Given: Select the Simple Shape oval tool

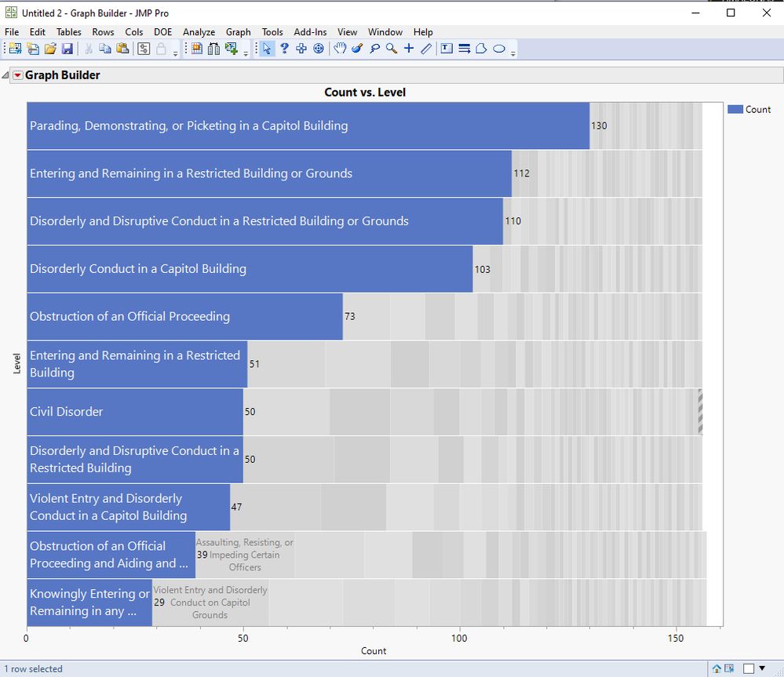Looking at the screenshot, I should pos(499,49).
